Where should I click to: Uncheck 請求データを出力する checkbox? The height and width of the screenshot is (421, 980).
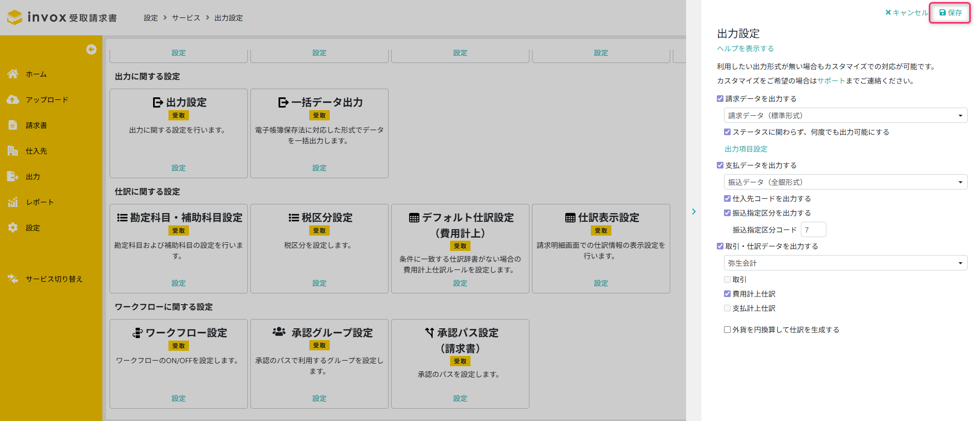coord(720,99)
